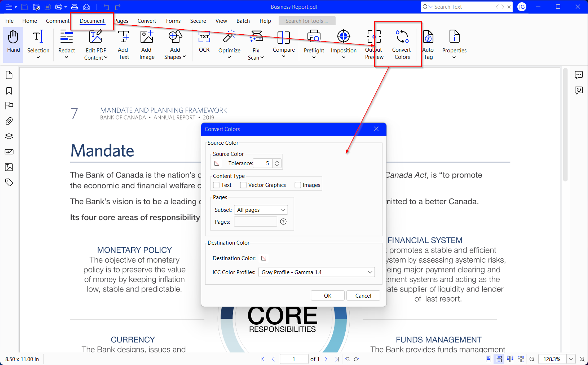Open Output Preview
Viewport: 588px width, 365px height.
click(x=374, y=45)
